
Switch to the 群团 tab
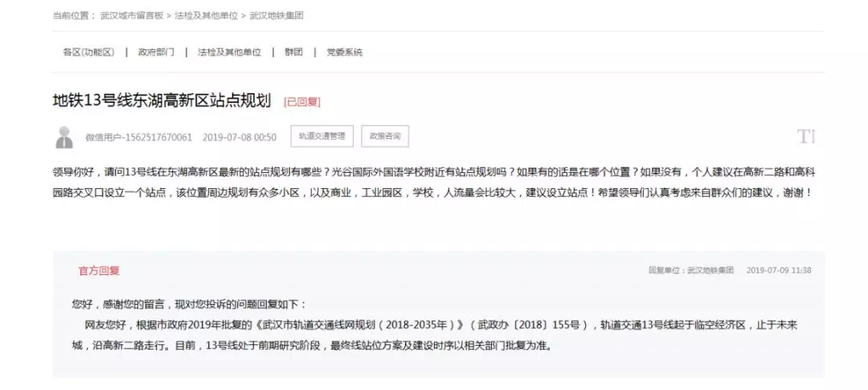point(293,52)
